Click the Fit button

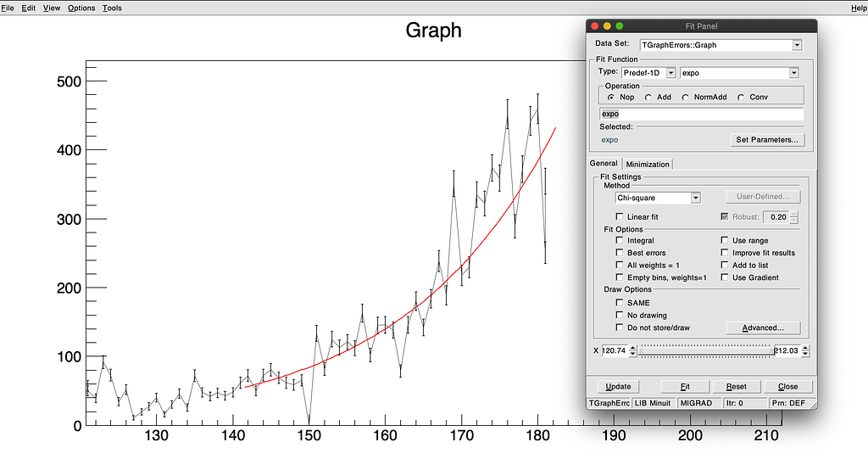pyautogui.click(x=685, y=387)
